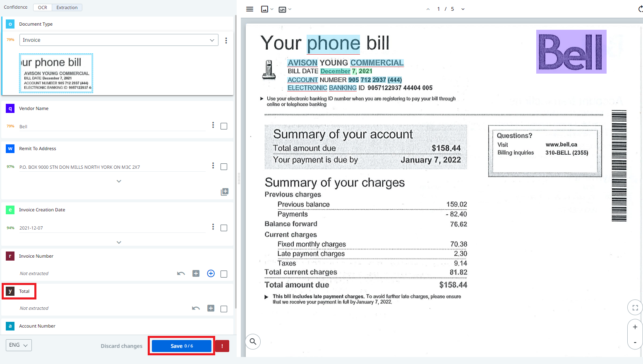This screenshot has width=643, height=364.
Task: Go to previous page arrow
Action: point(428,9)
